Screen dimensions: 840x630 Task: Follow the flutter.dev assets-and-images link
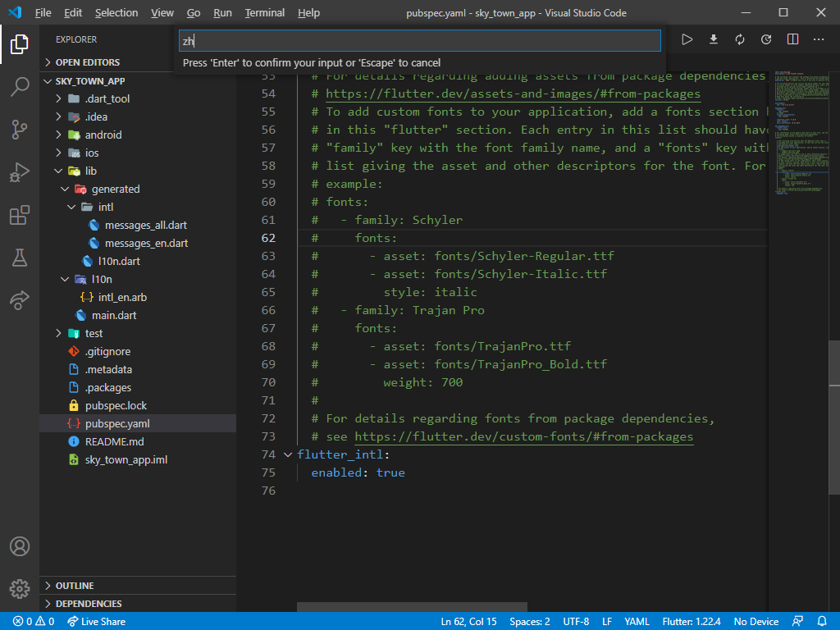[513, 94]
